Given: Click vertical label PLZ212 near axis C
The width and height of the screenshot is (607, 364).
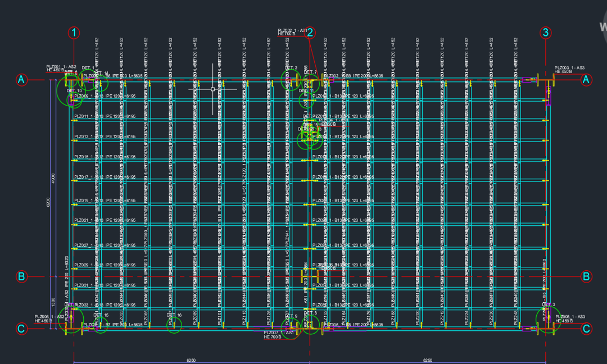Looking at the screenshot, I should tap(442, 317).
